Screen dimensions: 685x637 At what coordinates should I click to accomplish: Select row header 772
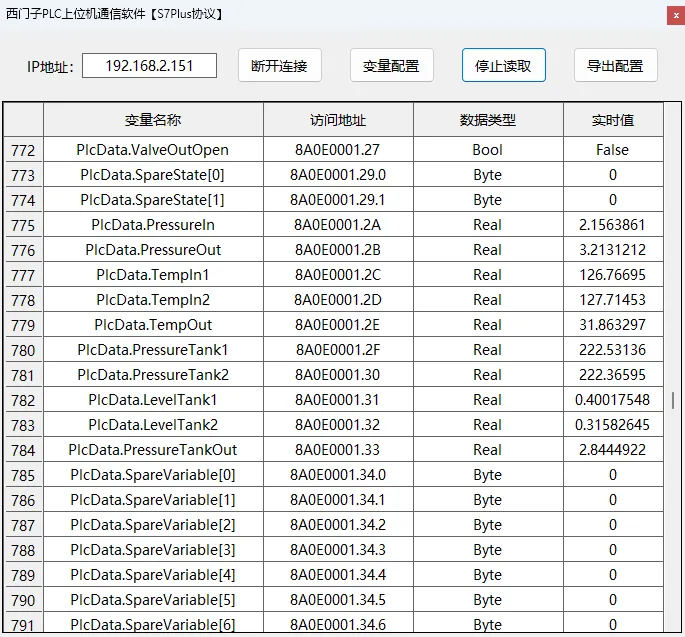pyautogui.click(x=23, y=150)
